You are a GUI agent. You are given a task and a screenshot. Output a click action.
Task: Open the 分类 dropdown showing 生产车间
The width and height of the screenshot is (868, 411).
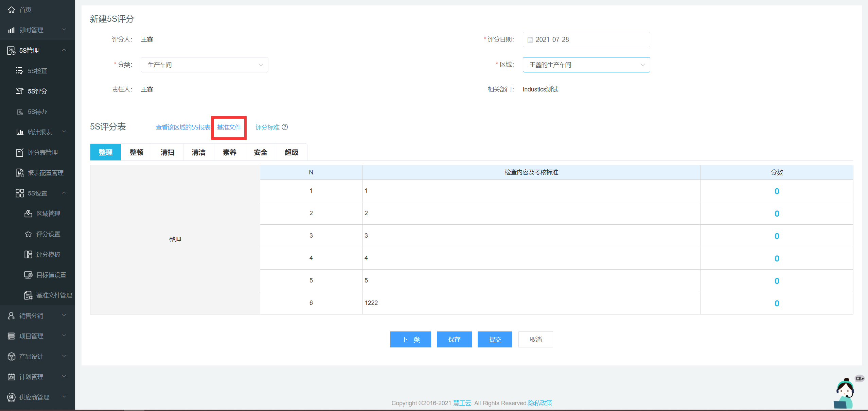[x=205, y=65]
